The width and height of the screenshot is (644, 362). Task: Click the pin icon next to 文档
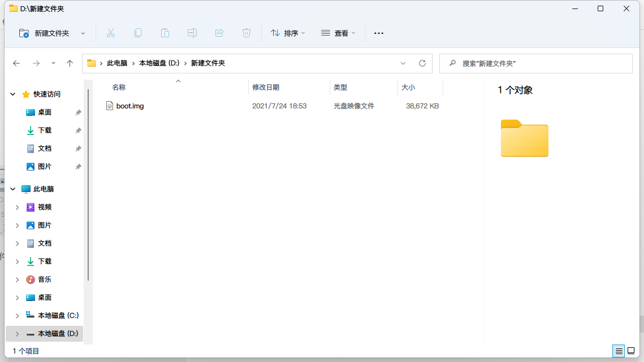(78, 149)
